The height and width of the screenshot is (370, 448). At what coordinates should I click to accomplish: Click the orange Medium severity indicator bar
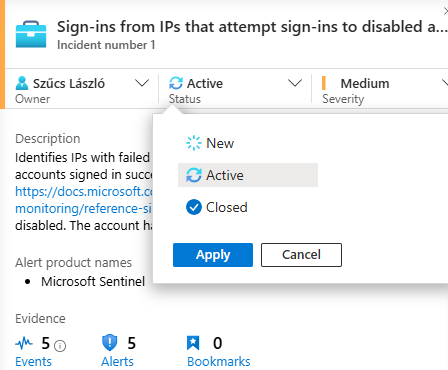324,83
